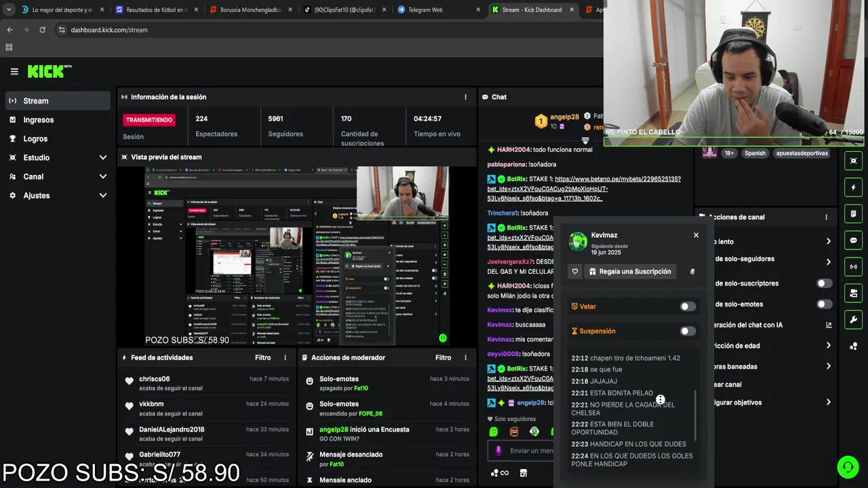Open the three-dot menu of Acciones de canal
The height and width of the screenshot is (488, 868).
826,217
